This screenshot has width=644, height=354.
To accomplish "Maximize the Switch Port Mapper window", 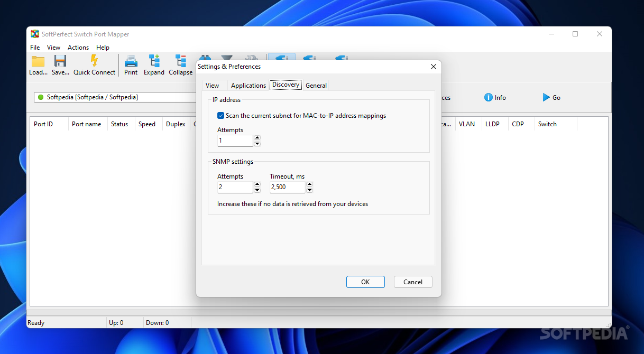I will pyautogui.click(x=575, y=34).
